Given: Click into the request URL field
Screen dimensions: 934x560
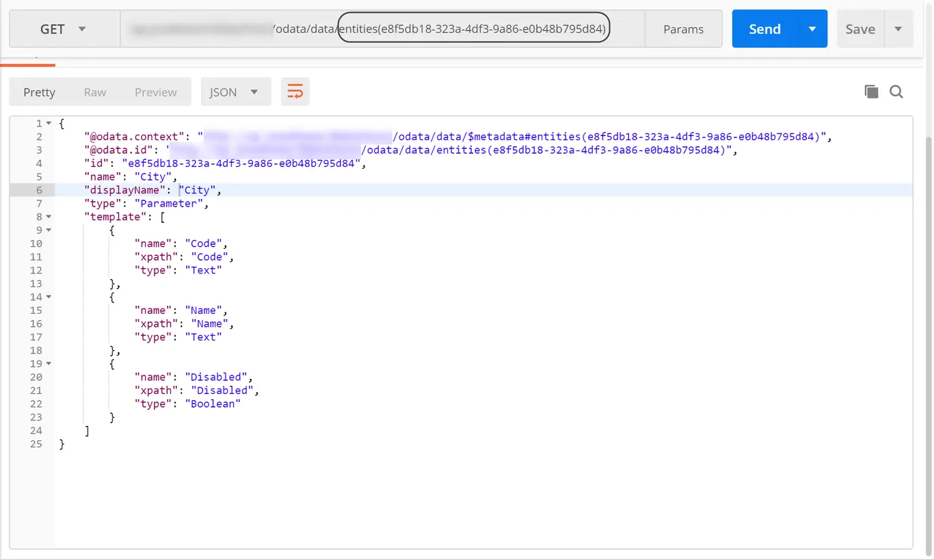Looking at the screenshot, I should [382, 29].
